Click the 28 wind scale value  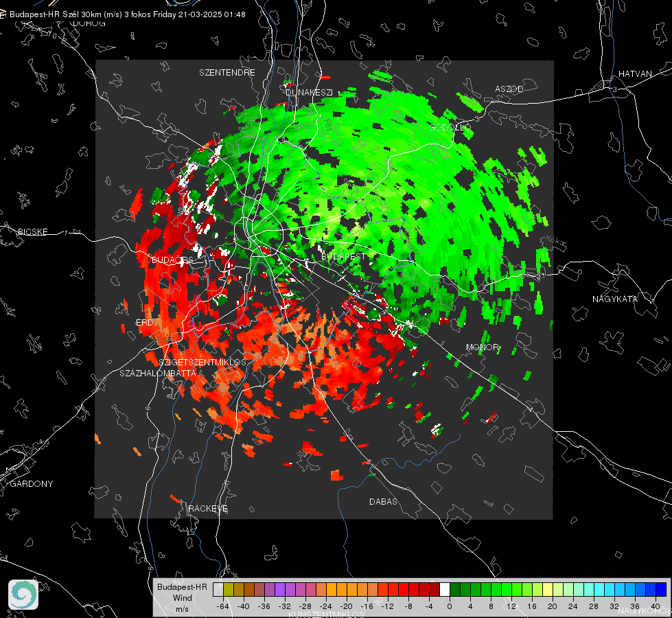(x=593, y=606)
